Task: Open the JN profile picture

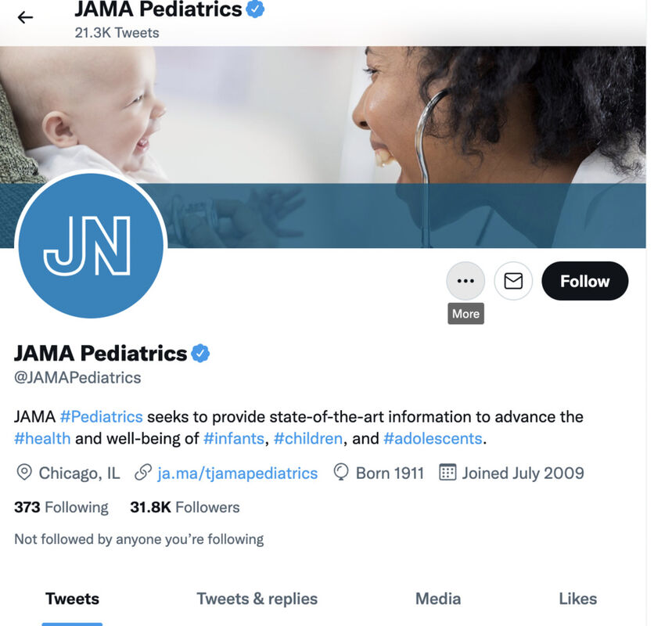Action: click(91, 245)
